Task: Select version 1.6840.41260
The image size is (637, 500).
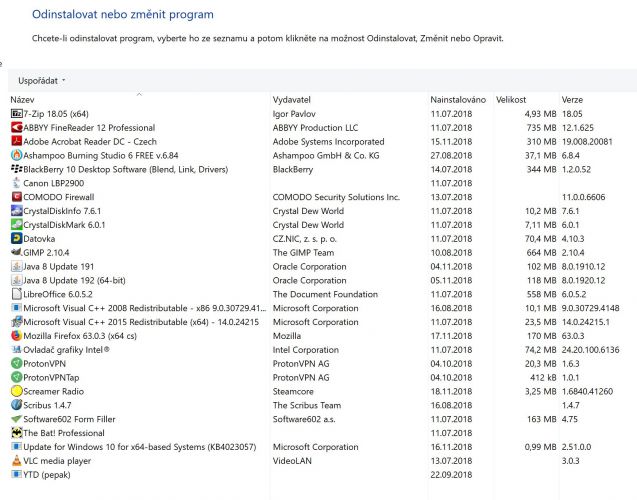Action: [x=587, y=391]
